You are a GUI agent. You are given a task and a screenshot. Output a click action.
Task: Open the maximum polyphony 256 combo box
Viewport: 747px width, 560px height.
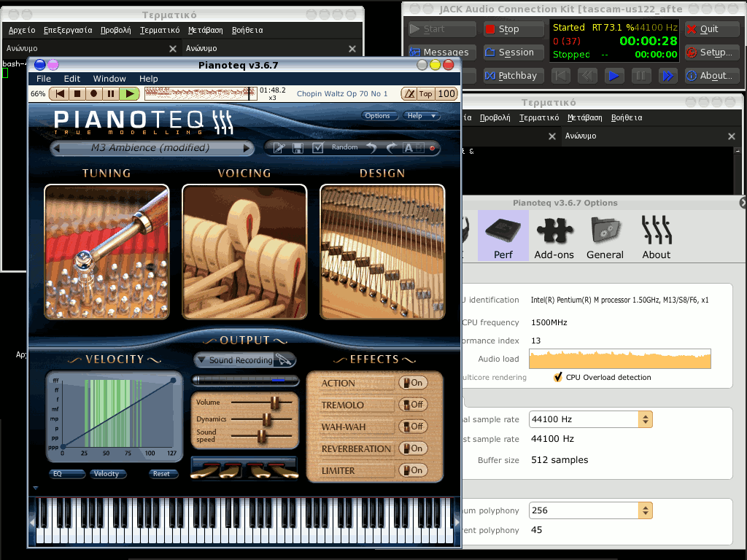click(x=590, y=510)
